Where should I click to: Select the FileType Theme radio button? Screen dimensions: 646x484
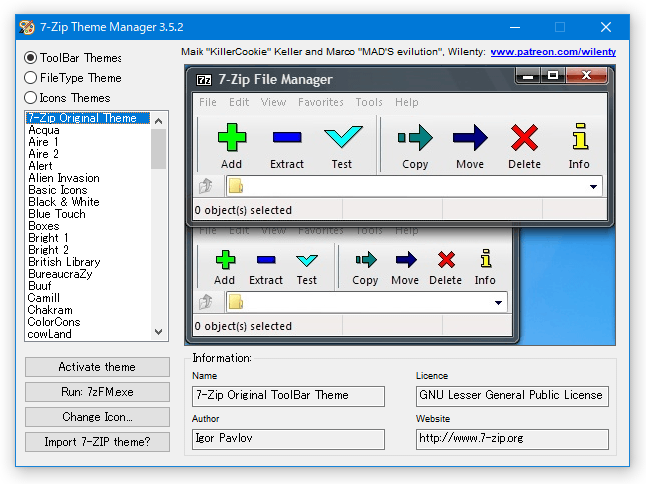click(30, 77)
